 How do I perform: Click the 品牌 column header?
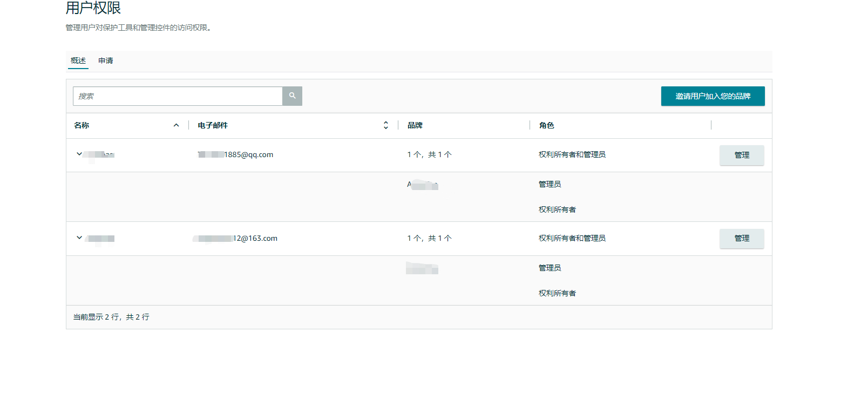415,125
